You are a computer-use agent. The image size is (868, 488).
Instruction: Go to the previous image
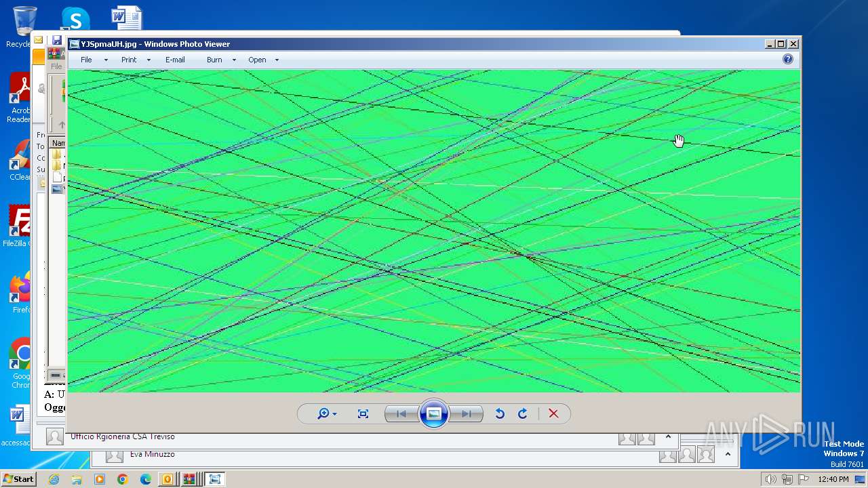coord(401,414)
